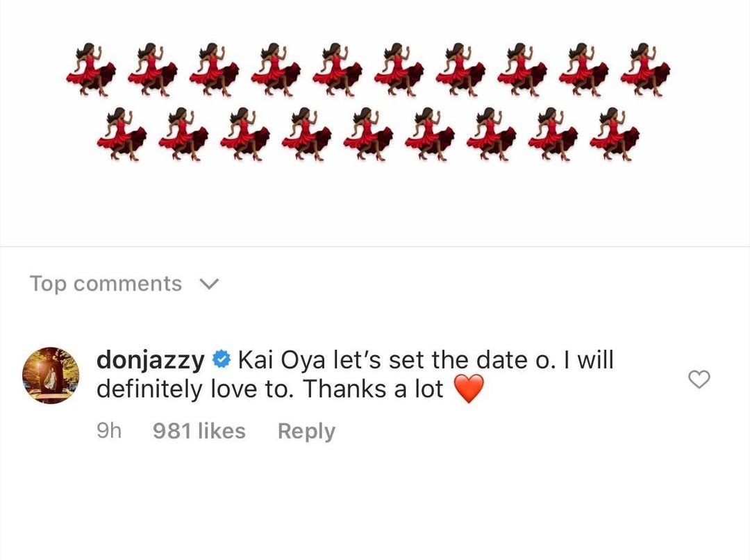Like donjazzy's comment with the heart outline

[x=699, y=379]
